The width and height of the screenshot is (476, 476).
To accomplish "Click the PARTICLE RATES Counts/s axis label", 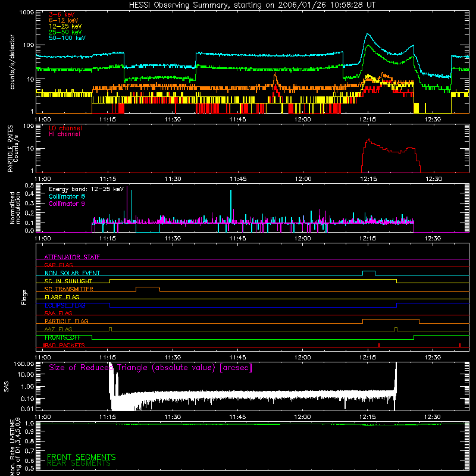I will (x=12, y=149).
